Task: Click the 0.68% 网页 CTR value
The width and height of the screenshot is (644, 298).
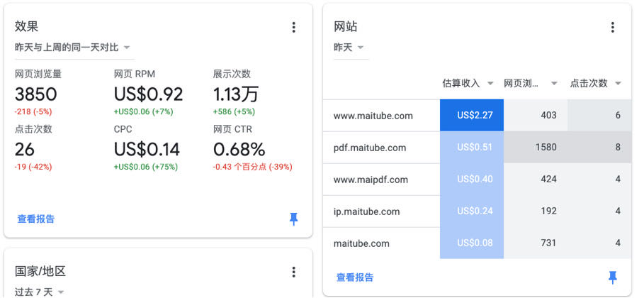Action: tap(239, 150)
